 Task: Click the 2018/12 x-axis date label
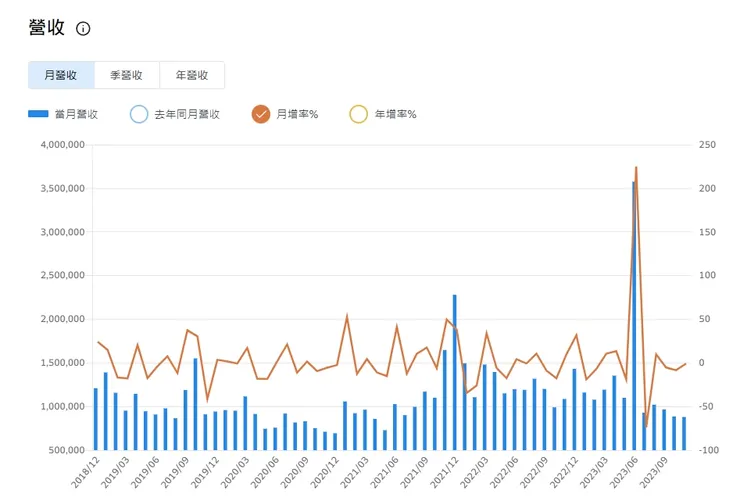[84, 474]
